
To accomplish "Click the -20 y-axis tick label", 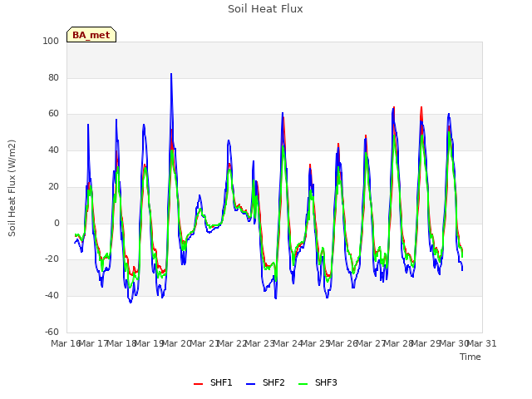I will pyautogui.click(x=52, y=259).
